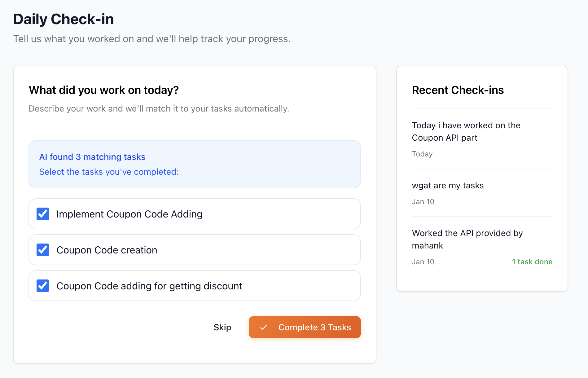Click the Daily Check-in page title

pyautogui.click(x=64, y=19)
